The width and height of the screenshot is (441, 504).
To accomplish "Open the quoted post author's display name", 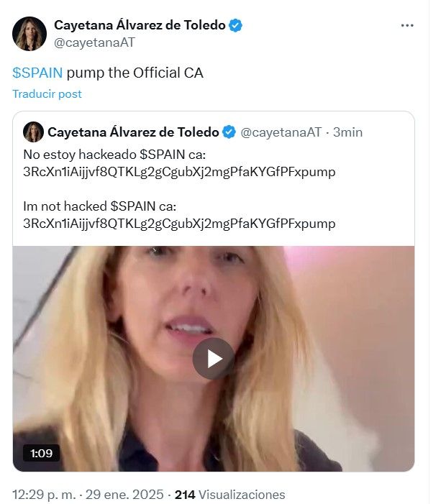I will click(133, 132).
